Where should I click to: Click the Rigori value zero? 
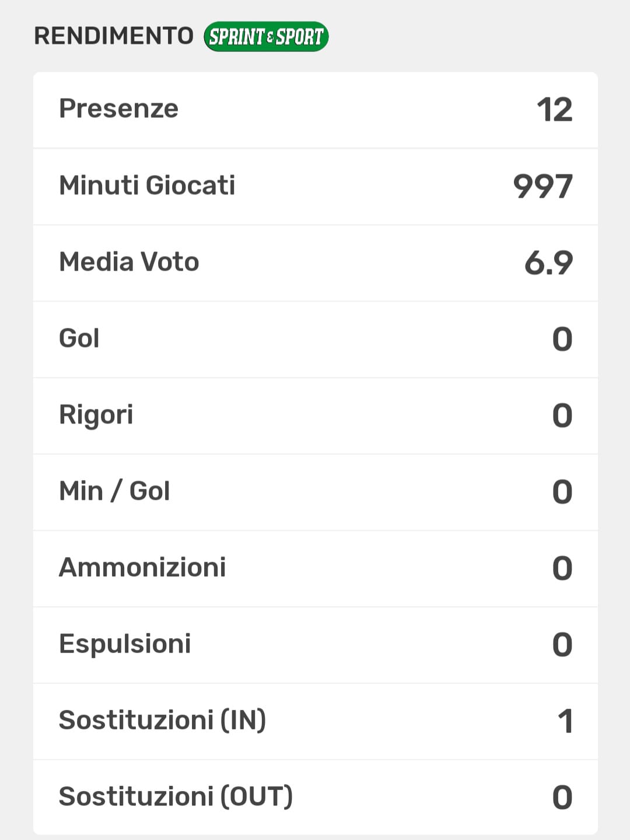tap(562, 416)
